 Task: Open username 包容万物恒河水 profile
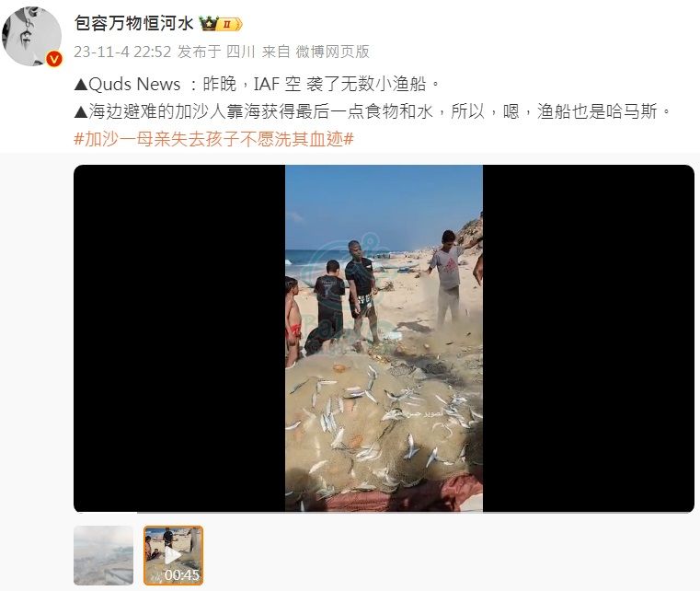(x=133, y=23)
